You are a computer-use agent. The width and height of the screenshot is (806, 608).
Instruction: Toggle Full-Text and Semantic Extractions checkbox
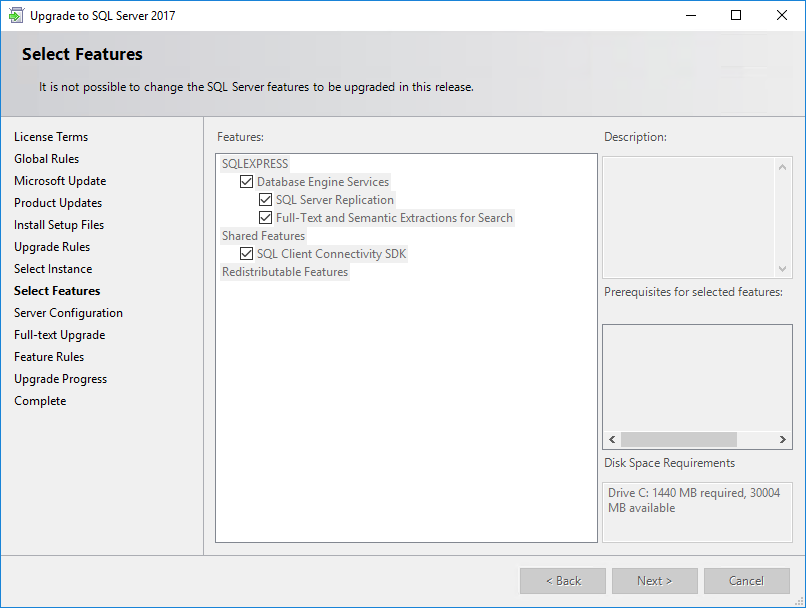pyautogui.click(x=265, y=217)
